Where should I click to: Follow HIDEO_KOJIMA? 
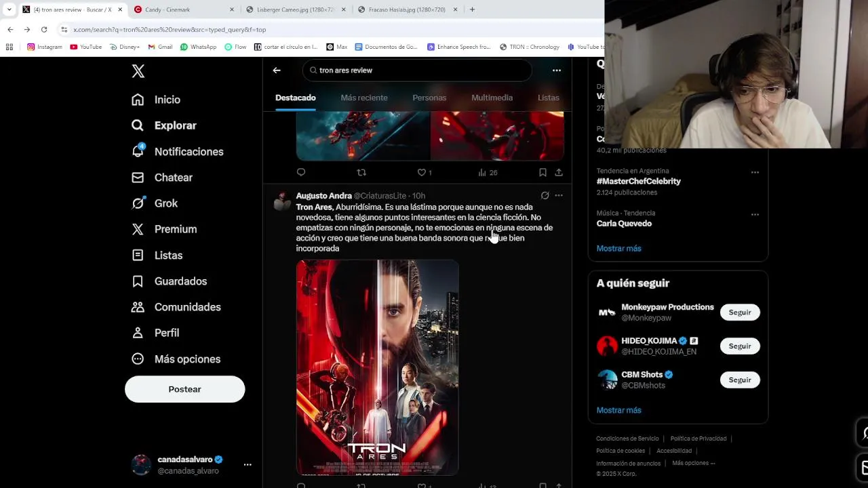(740, 346)
